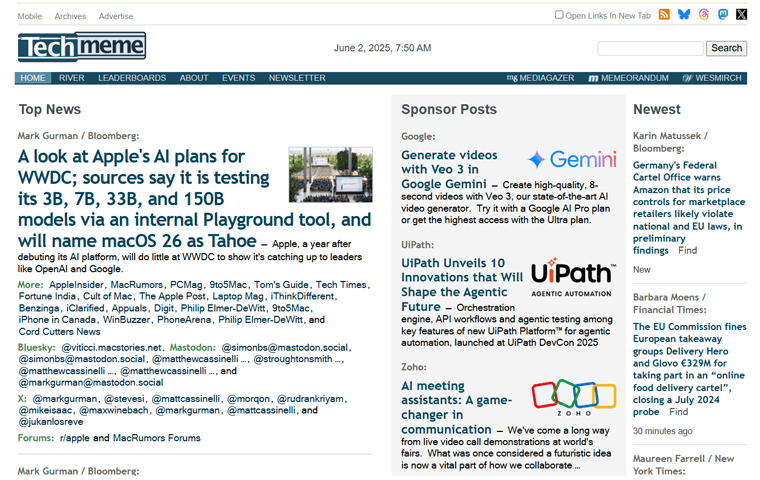Image resolution: width=760 pixels, height=480 pixels.
Task: Open the PhoneArena source link
Action: coord(184,320)
